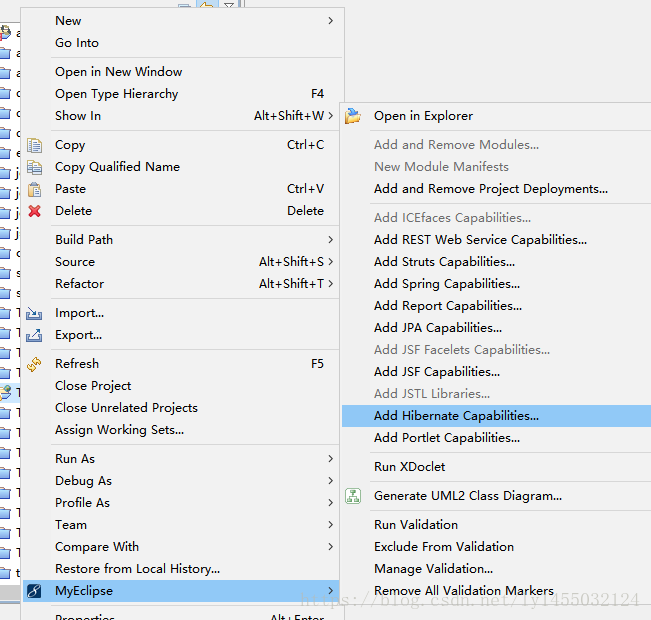Expand the Refactor submenu arrow

coord(330,284)
